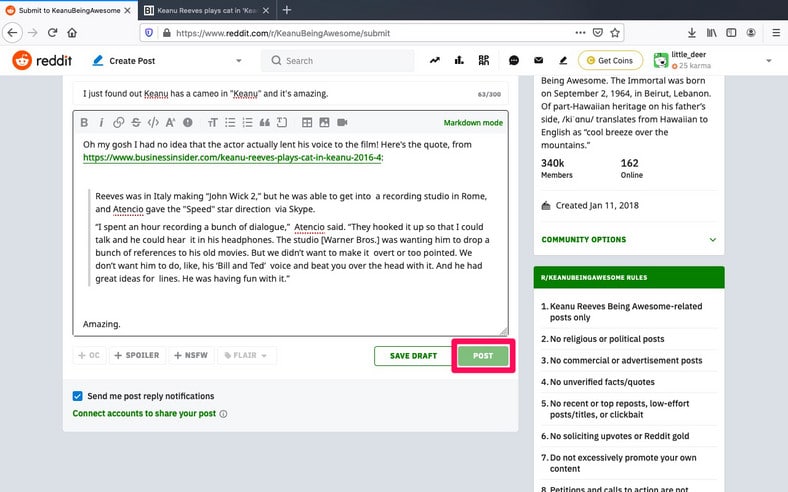The width and height of the screenshot is (788, 492).
Task: Open page actions ellipsis in address bar
Action: (580, 33)
